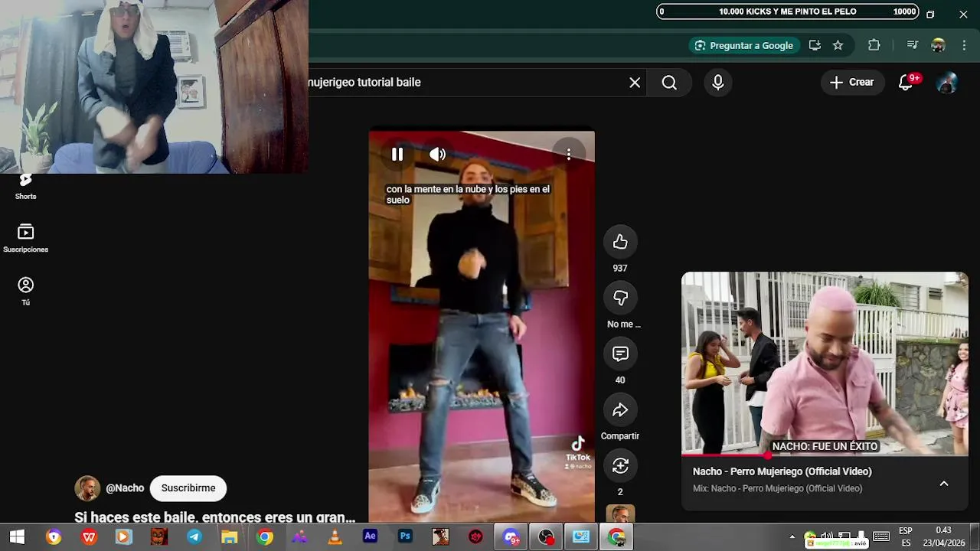Viewport: 980px width, 551px height.
Task: Open Windows Start menu
Action: 17,537
